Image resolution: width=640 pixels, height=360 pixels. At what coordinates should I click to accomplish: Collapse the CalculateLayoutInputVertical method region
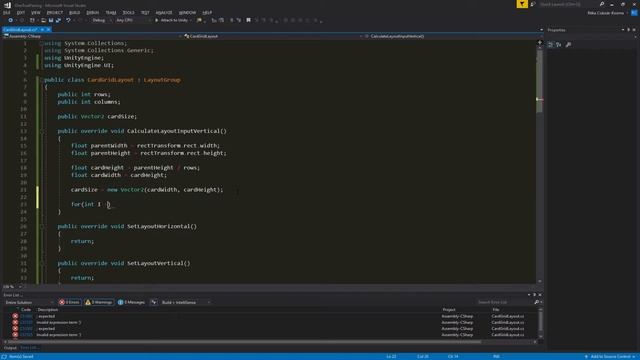[x=42, y=131]
